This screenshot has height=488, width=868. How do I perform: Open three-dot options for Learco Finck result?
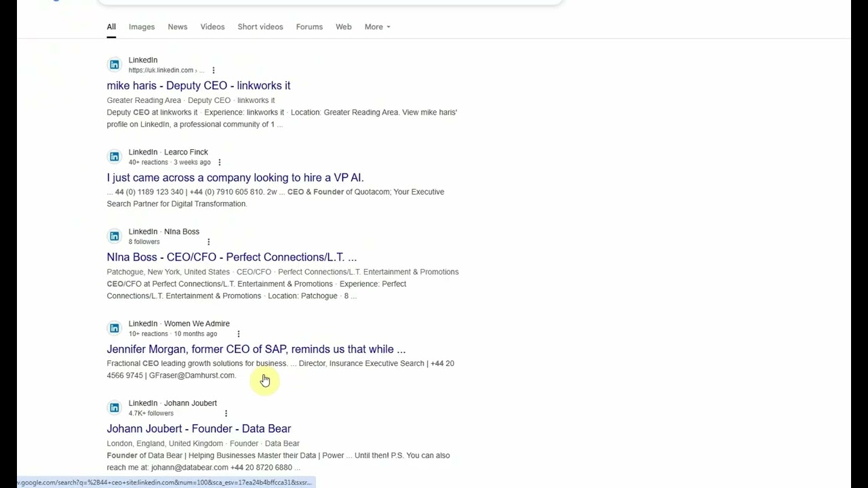point(219,163)
